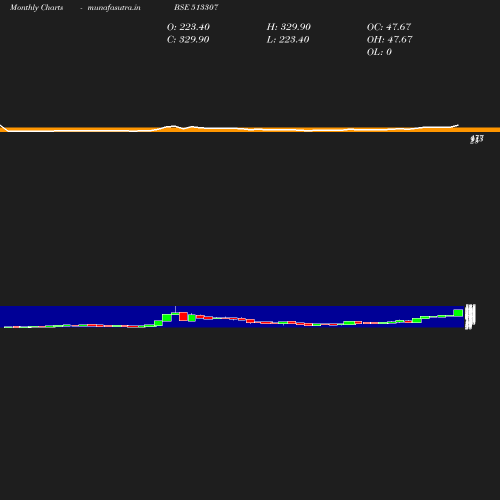Click the white line's rising tip at right
The image size is (500, 500).
coord(455,126)
